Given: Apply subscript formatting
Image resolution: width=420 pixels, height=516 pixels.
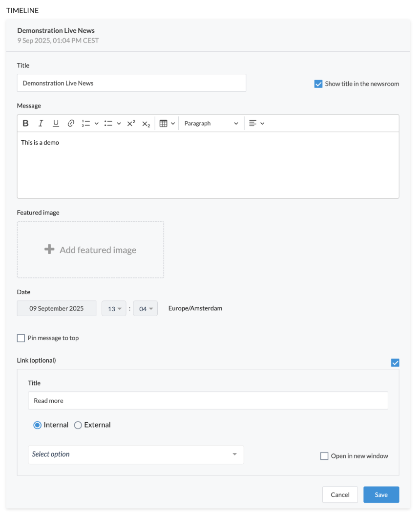Looking at the screenshot, I should tap(146, 124).
